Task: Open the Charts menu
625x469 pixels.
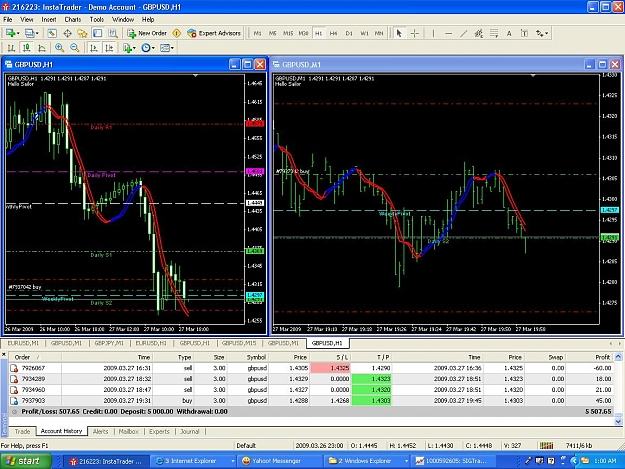Action: [x=73, y=20]
